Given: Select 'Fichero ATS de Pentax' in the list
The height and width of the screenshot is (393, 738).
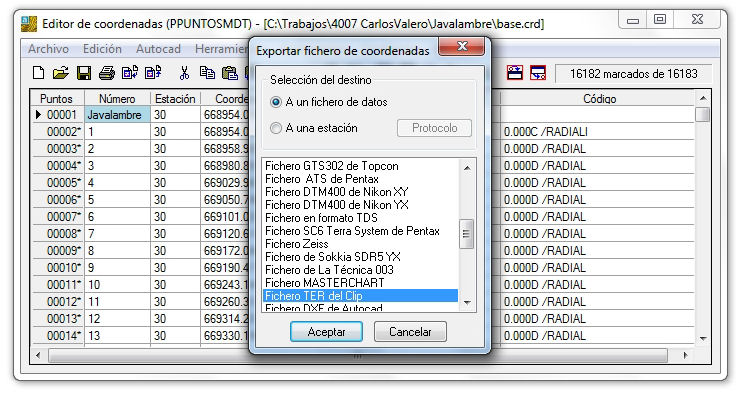Looking at the screenshot, I should tap(360, 179).
